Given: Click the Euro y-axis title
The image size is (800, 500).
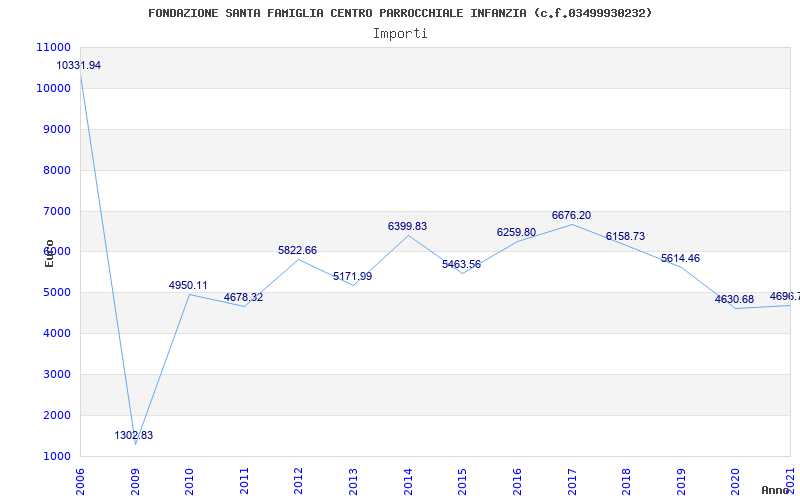Looking at the screenshot, I should [49, 252].
